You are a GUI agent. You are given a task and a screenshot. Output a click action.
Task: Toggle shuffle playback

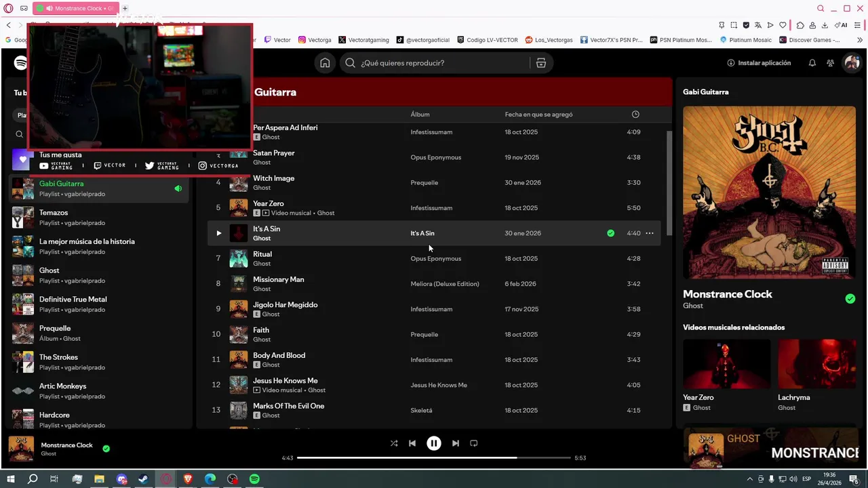click(394, 443)
